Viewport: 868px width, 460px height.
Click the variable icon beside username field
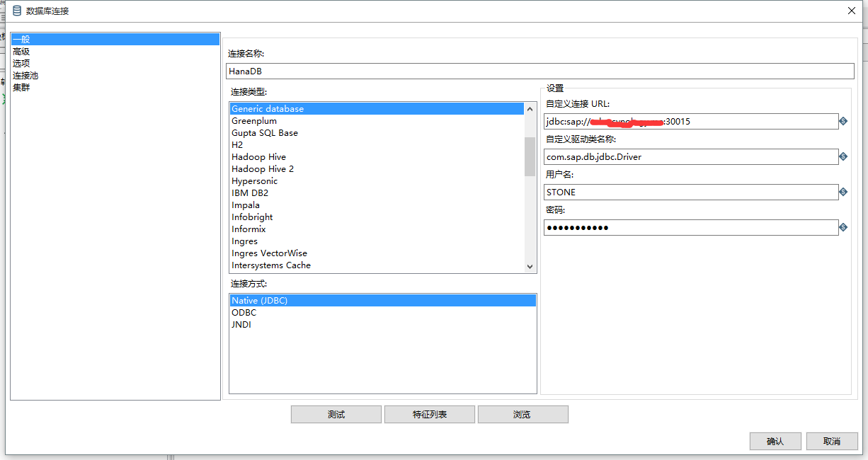[843, 192]
